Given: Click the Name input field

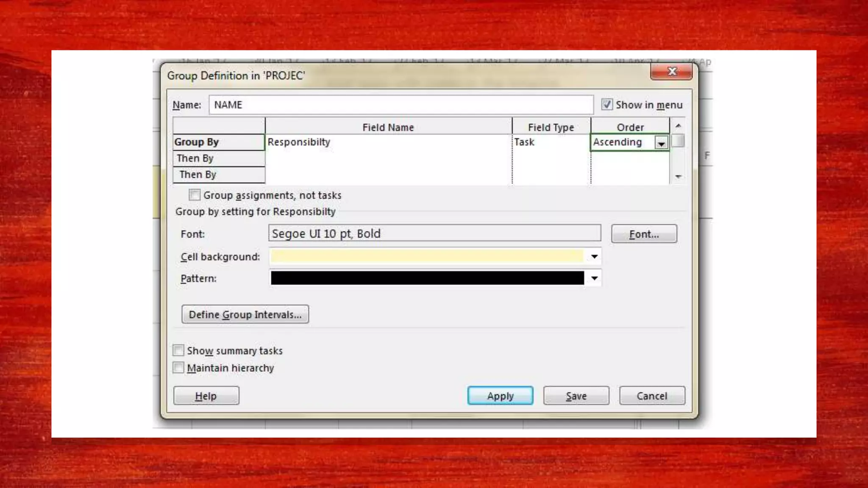Looking at the screenshot, I should pyautogui.click(x=401, y=105).
